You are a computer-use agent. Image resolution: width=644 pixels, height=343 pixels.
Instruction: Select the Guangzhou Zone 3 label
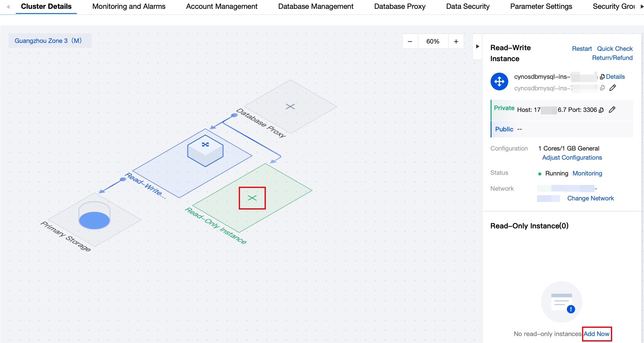[48, 41]
